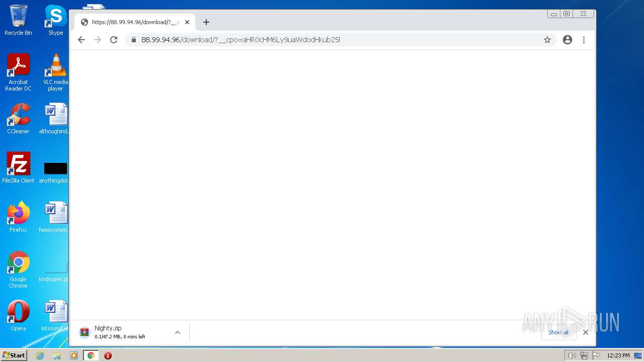The image size is (644, 362).
Task: Open kindsuper desktop file
Action: click(x=54, y=271)
